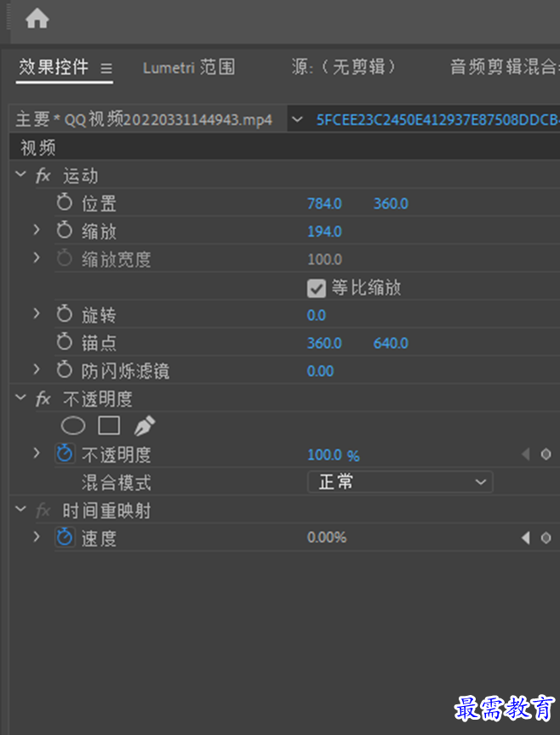The image size is (560, 735).
Task: Click the 缩放 value 194.0
Action: (324, 231)
